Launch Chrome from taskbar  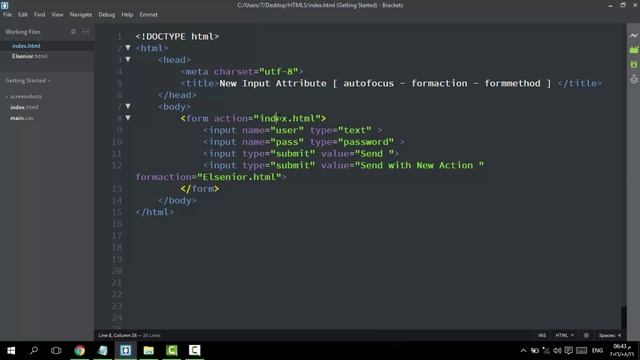point(80,350)
